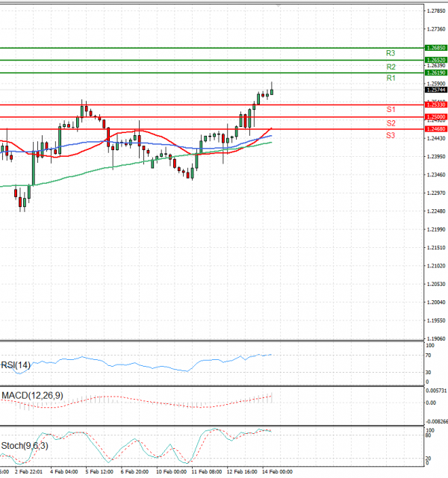
Task: Click the 1.19550 price axis value
Action: click(436, 320)
